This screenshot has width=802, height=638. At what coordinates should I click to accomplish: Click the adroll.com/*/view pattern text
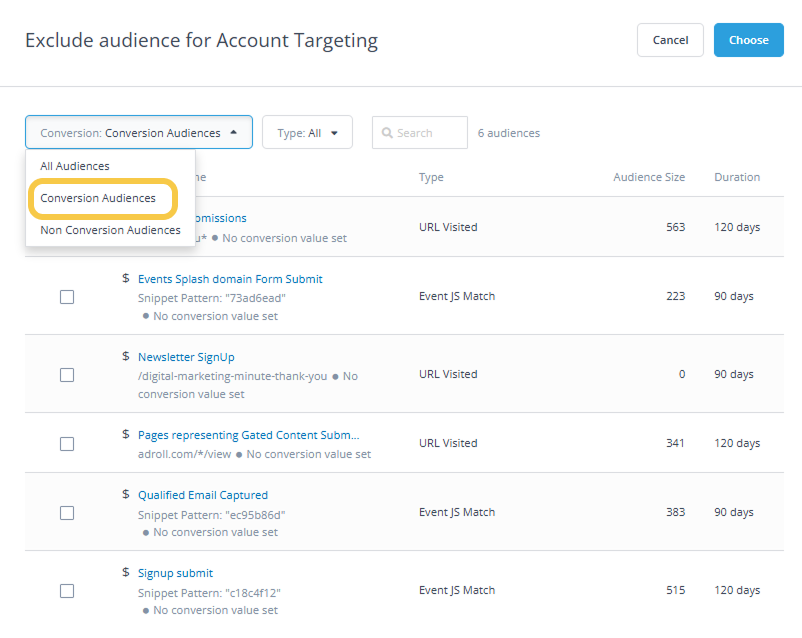[x=185, y=454]
